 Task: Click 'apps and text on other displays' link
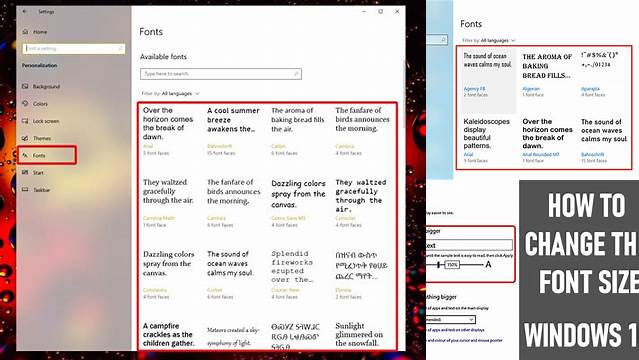455,330
